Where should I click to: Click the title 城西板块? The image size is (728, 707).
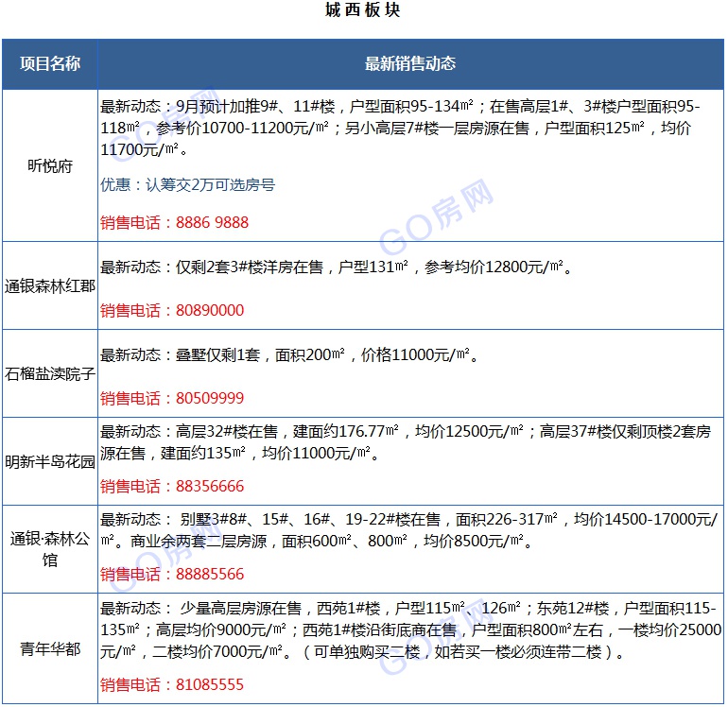363,9
